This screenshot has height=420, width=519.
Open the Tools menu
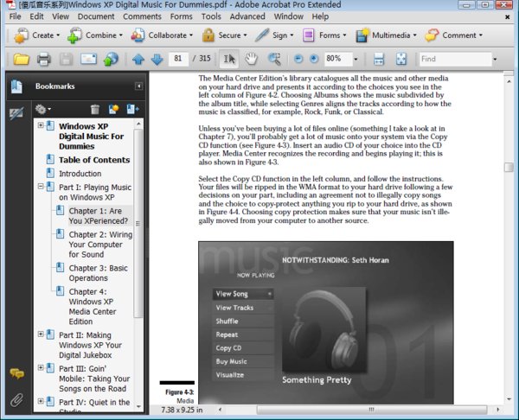[x=211, y=16]
